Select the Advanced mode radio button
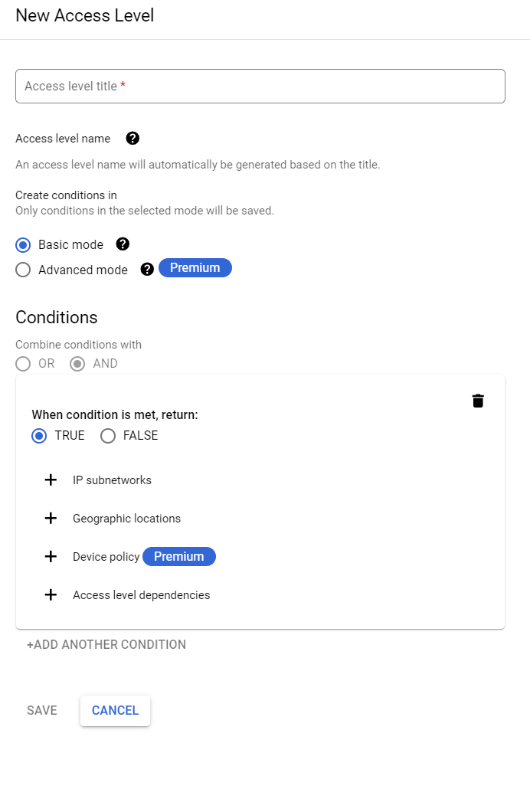The height and width of the screenshot is (812, 530). tap(23, 270)
